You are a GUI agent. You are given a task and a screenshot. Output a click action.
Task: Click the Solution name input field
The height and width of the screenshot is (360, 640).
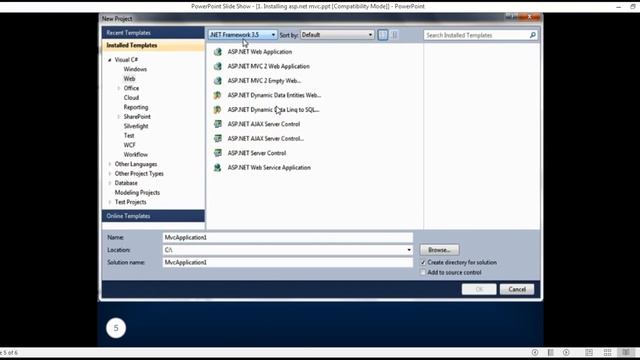287,262
